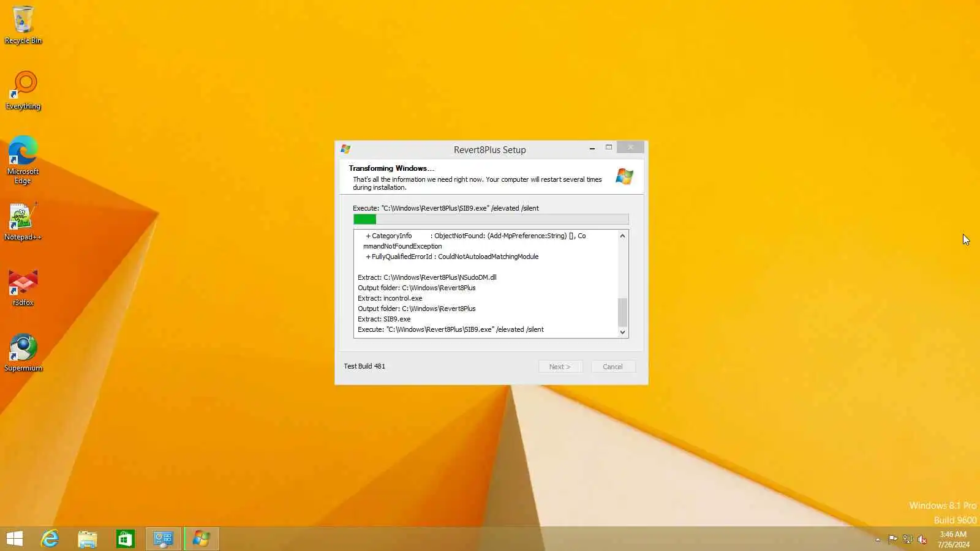Image resolution: width=980 pixels, height=551 pixels.
Task: Open the Windows Store taskbar icon
Action: click(126, 539)
